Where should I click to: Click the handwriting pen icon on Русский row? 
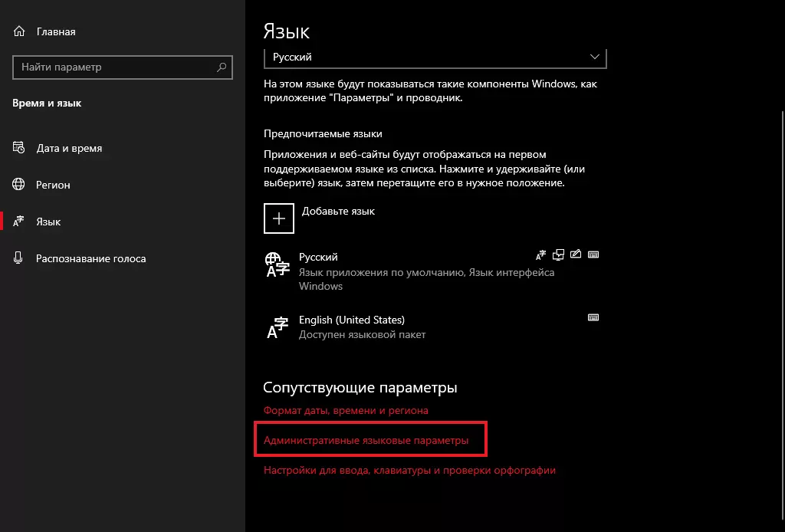point(576,255)
